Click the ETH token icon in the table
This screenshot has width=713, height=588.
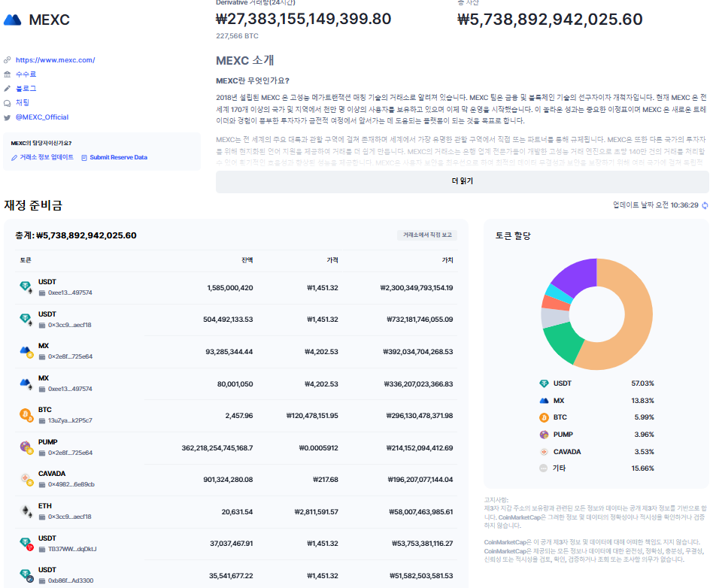26,511
